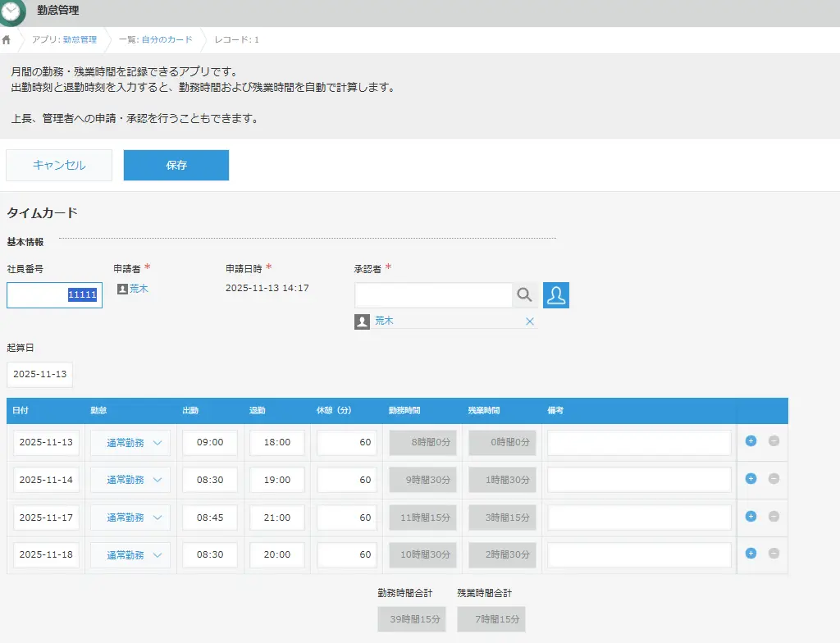
Task: Navigate to 一覧: 自分のカード breadcrumb
Action: [x=155, y=39]
